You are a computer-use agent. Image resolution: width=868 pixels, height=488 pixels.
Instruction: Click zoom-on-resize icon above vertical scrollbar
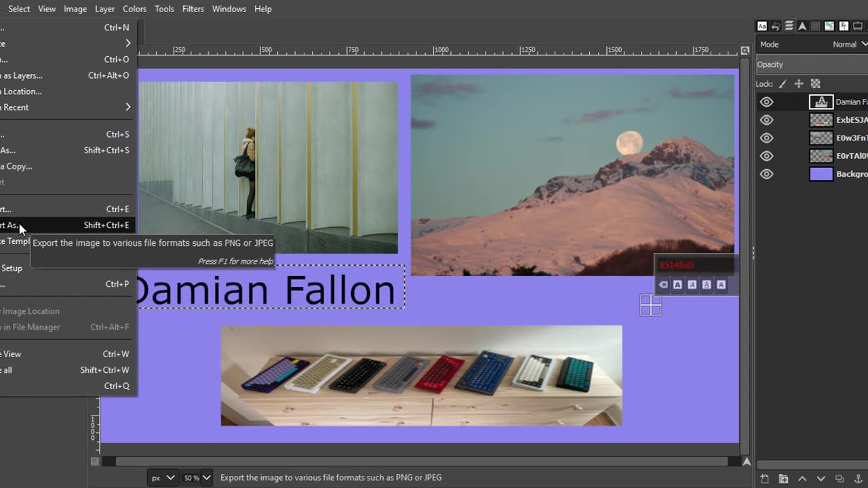745,50
